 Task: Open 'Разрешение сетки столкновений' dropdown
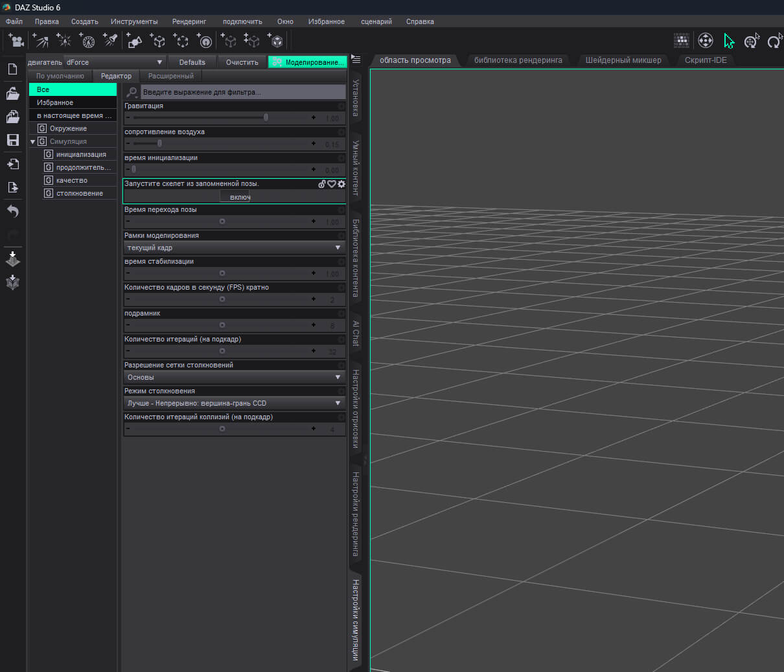pos(235,377)
